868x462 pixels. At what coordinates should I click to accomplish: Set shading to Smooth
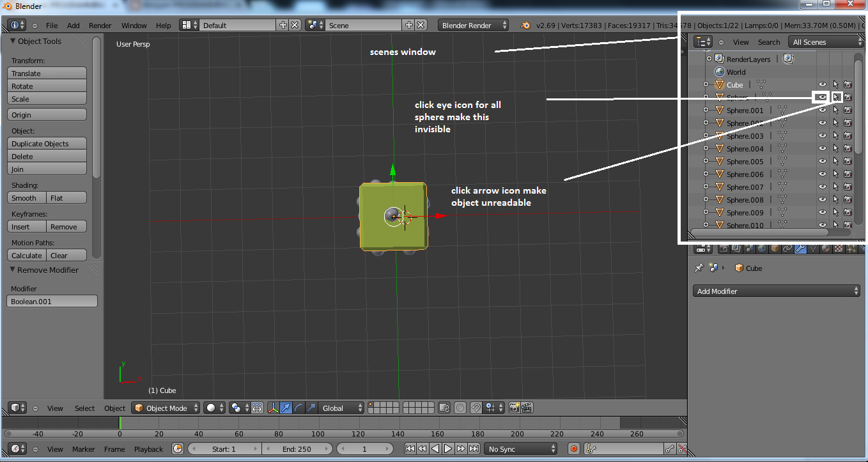(x=27, y=197)
